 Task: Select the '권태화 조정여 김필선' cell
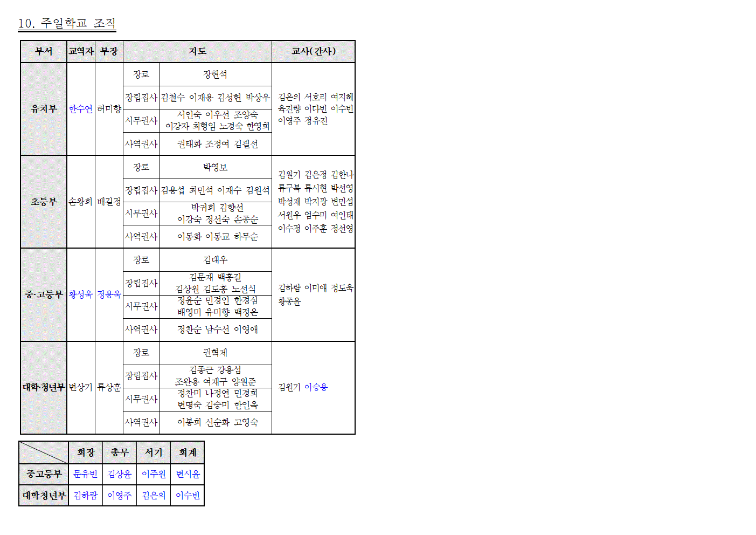216,143
